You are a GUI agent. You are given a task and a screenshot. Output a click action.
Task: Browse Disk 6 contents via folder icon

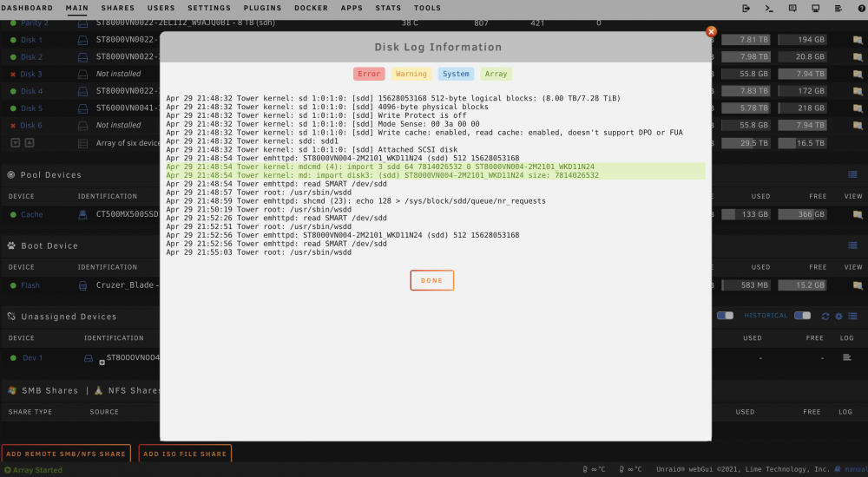(x=858, y=126)
